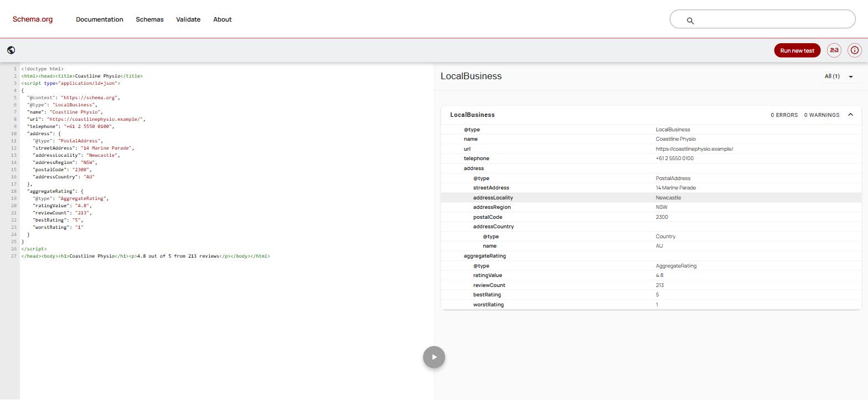Click the globe icon in the toolbar
Image resolution: width=868 pixels, height=400 pixels.
click(11, 50)
